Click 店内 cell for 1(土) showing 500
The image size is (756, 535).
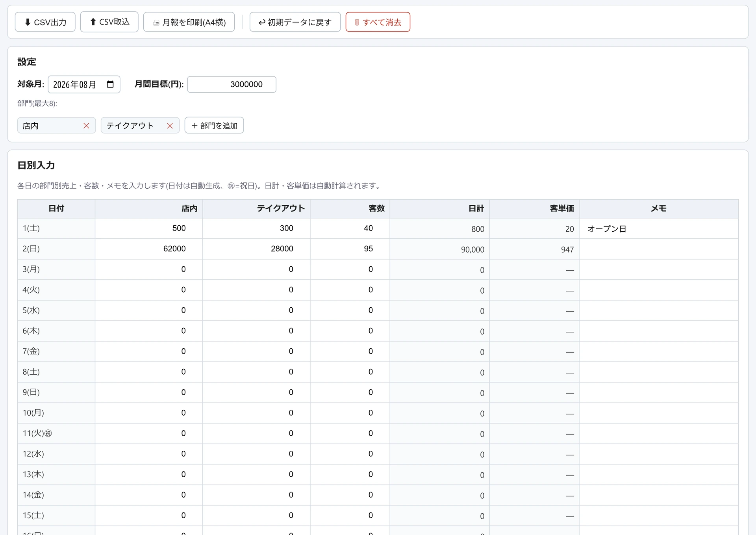[149, 228]
